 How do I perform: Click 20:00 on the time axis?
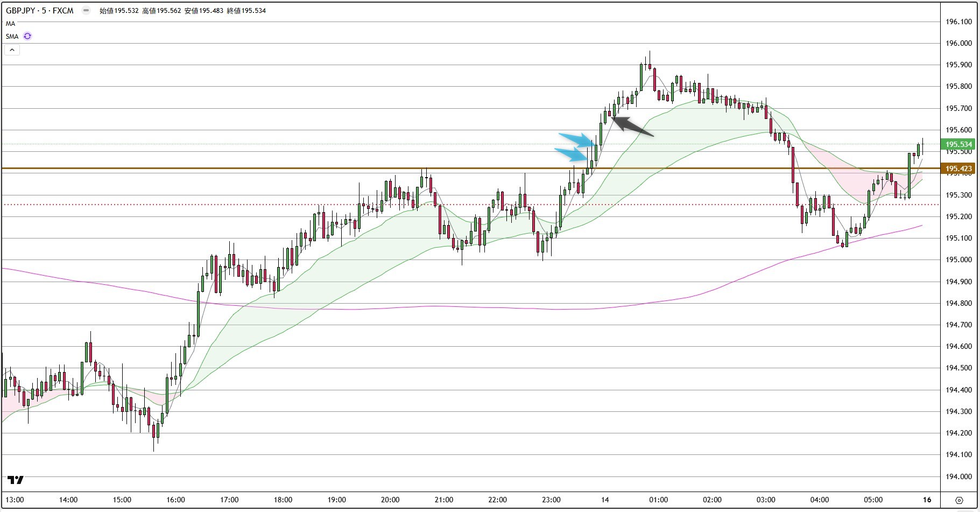point(390,500)
